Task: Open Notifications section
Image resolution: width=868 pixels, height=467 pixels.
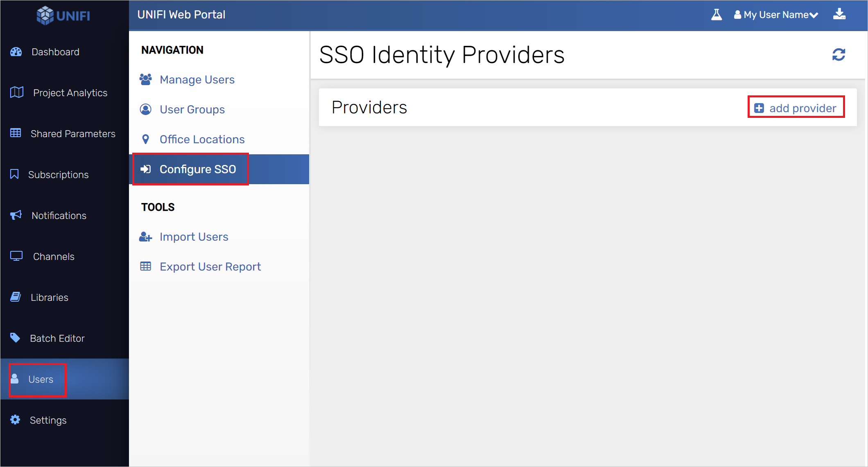Action: (59, 215)
